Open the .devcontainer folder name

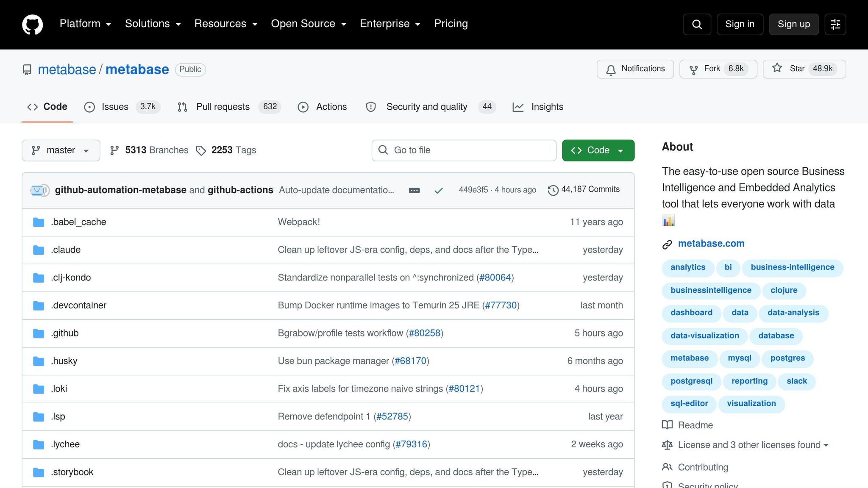(79, 305)
